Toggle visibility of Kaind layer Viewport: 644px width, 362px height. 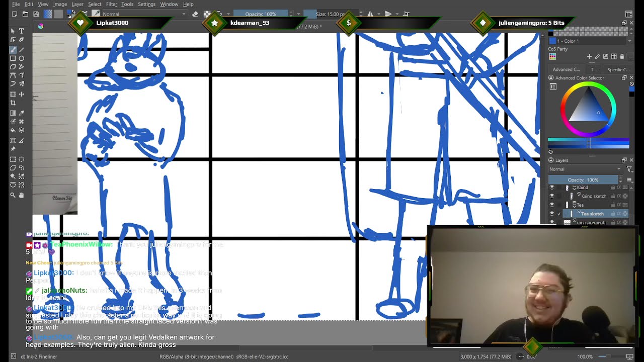pyautogui.click(x=552, y=188)
